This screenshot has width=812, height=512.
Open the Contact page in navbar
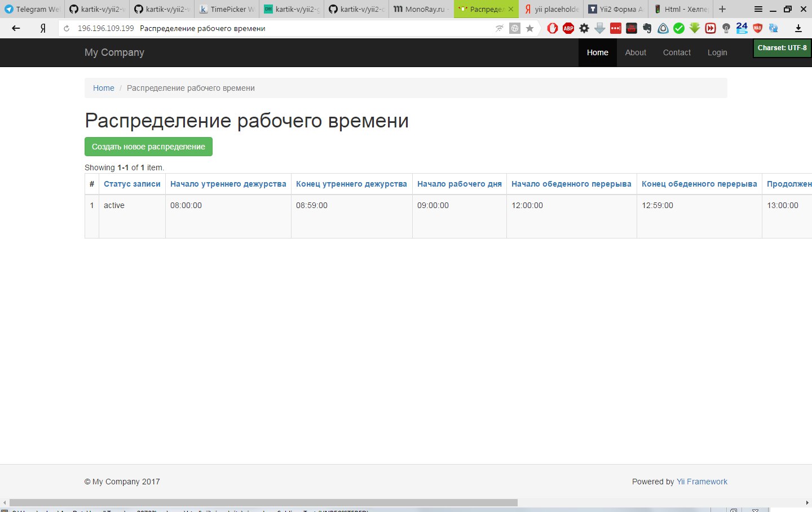pyautogui.click(x=677, y=52)
